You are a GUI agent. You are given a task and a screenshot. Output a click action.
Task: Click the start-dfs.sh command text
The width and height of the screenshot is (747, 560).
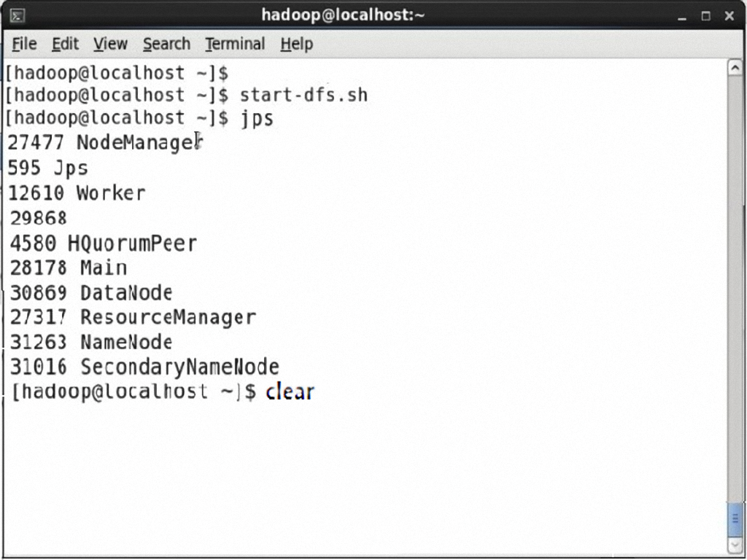click(x=304, y=96)
